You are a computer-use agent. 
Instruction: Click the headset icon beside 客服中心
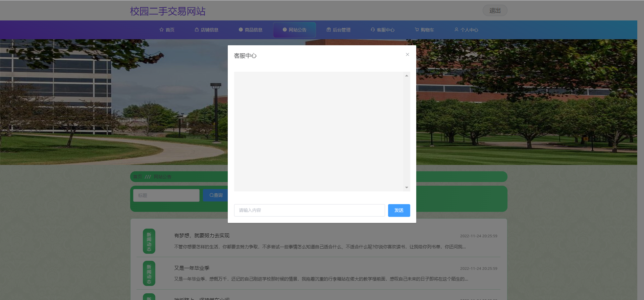[373, 29]
